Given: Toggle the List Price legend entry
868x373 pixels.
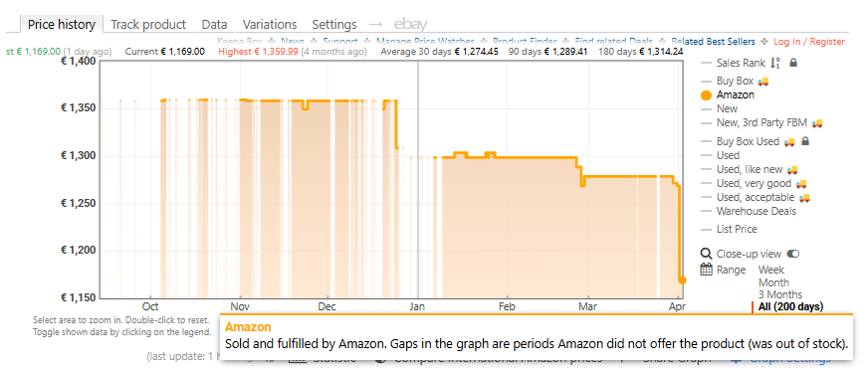Looking at the screenshot, I should coord(737,229).
